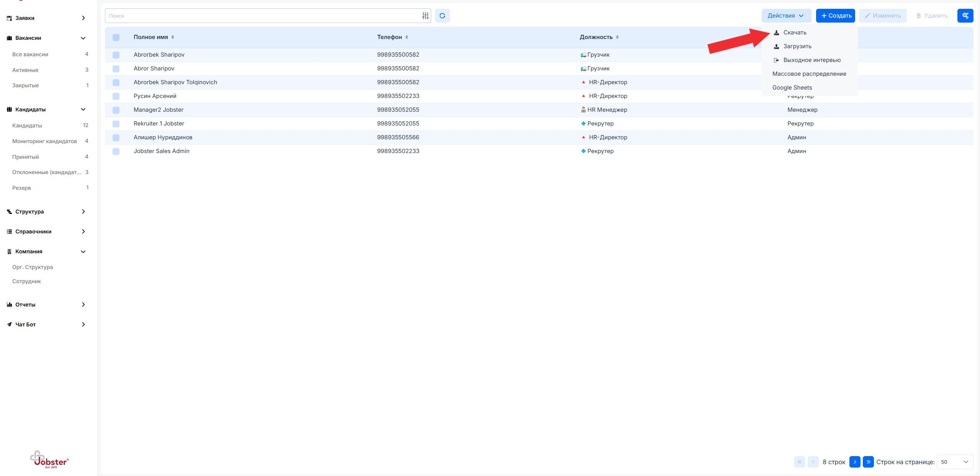
Task: Toggle the select-all checkbox in the table header
Action: click(x=116, y=37)
